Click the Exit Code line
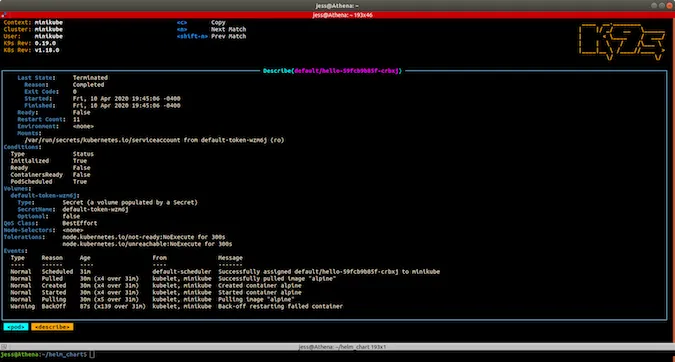 pyautogui.click(x=50, y=92)
